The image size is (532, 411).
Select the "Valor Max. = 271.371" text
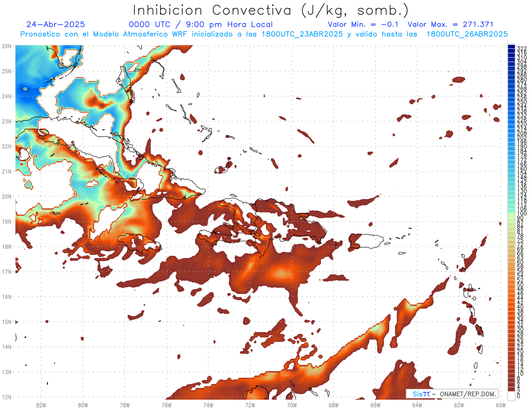(450, 25)
